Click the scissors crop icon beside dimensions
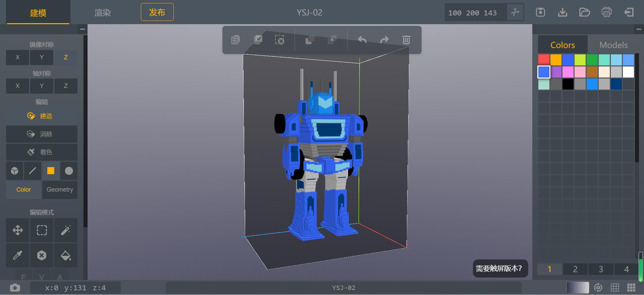 (x=515, y=12)
